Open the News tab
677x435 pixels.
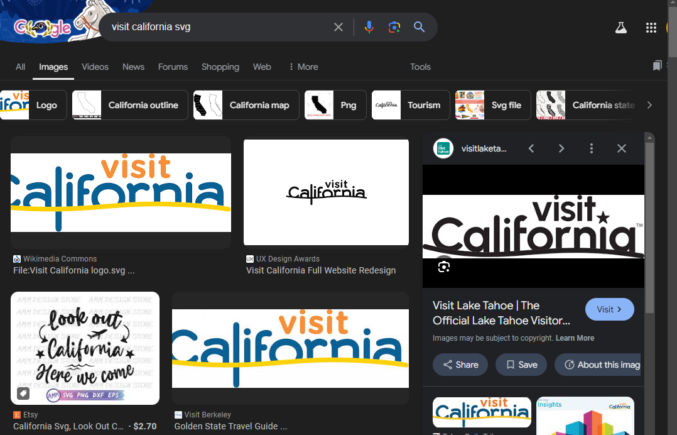133,67
